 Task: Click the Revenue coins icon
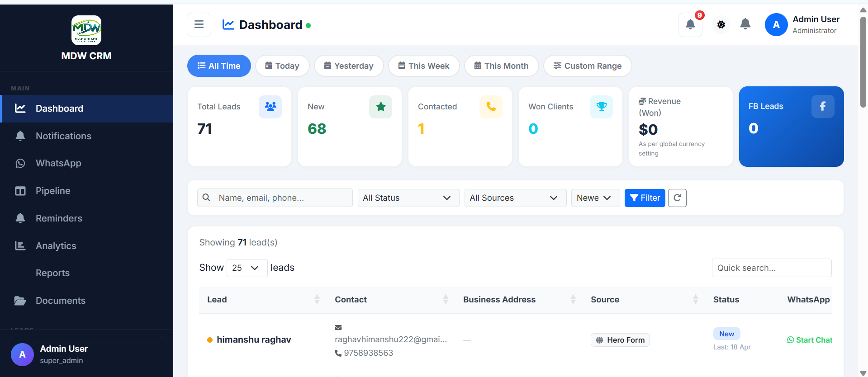642,101
